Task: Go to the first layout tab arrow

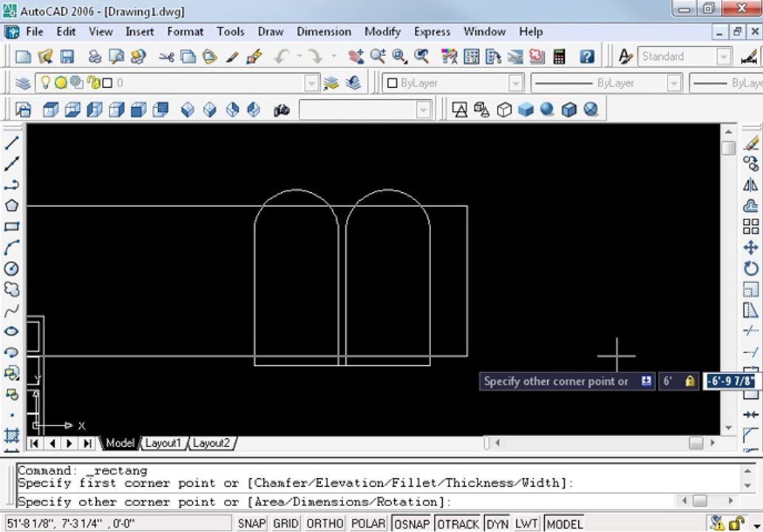Action: coord(34,443)
